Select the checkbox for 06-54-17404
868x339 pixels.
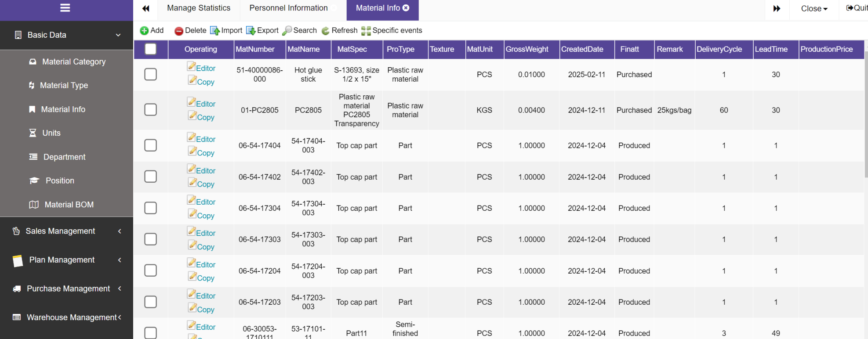tap(151, 145)
